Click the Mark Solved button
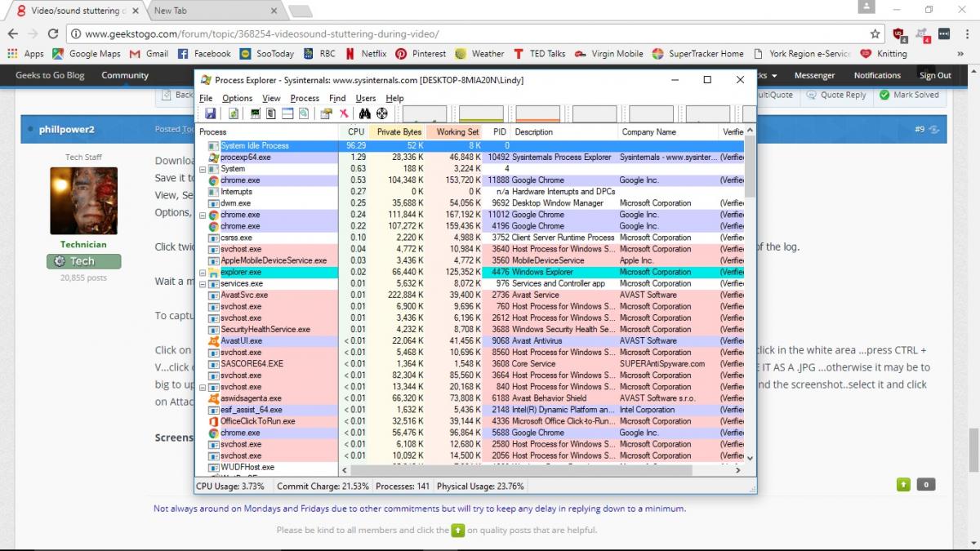The height and width of the screenshot is (551, 980). [909, 95]
